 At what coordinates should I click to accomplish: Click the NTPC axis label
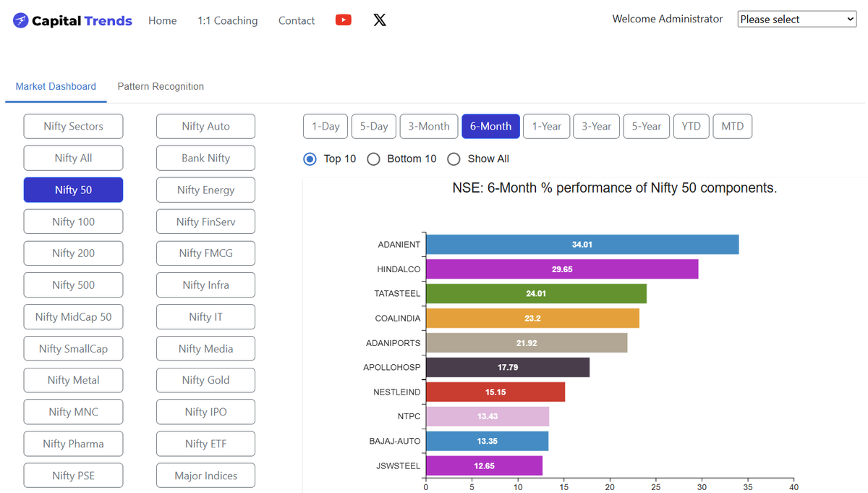pos(409,416)
